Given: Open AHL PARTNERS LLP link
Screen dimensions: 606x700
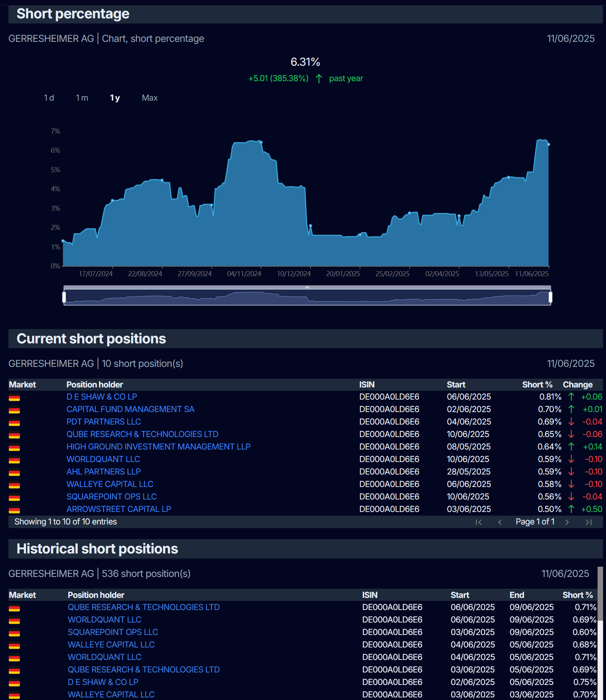Looking at the screenshot, I should tap(104, 472).
